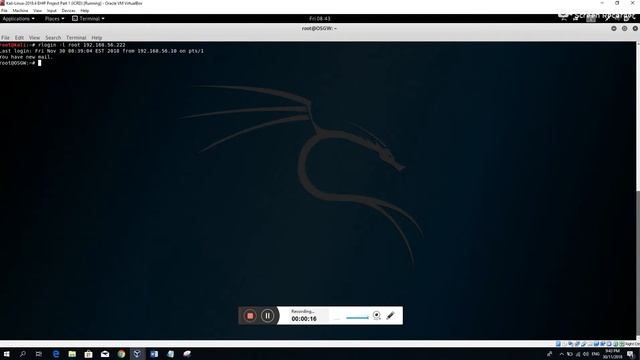Open terminal window File menu
This screenshot has height=360, width=640.
5,38
